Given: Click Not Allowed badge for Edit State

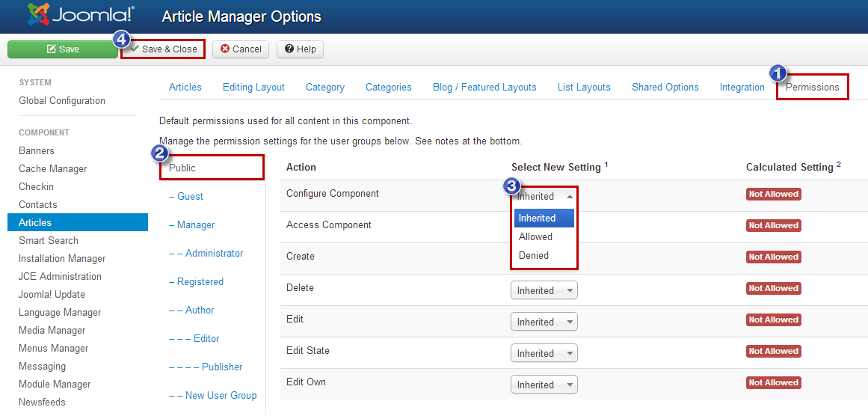Looking at the screenshot, I should click(774, 351).
